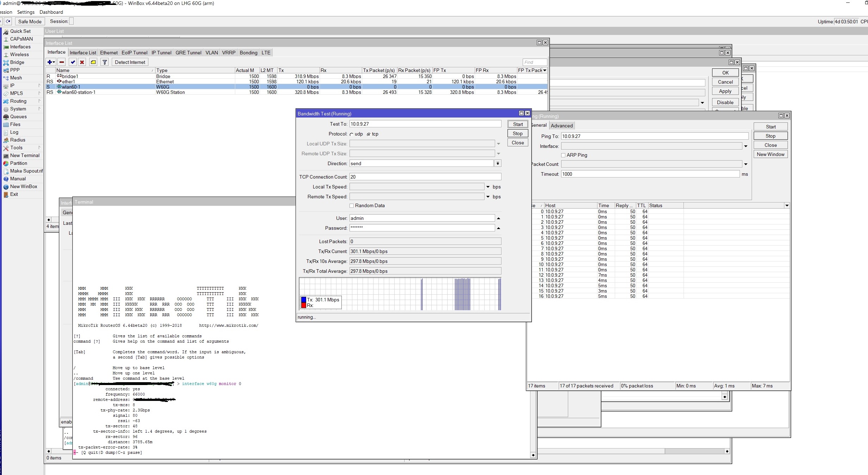868x475 pixels.
Task: Open Wireless from the sidebar
Action: 19,54
